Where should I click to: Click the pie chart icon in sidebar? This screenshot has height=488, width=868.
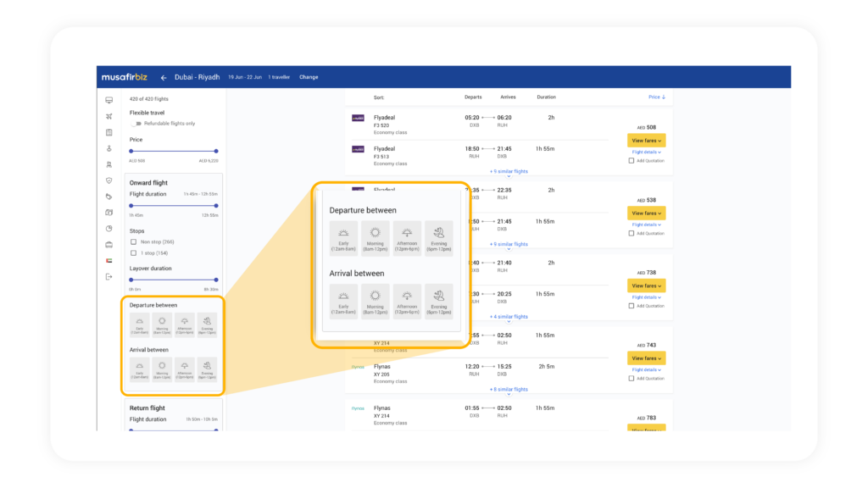coord(109,229)
